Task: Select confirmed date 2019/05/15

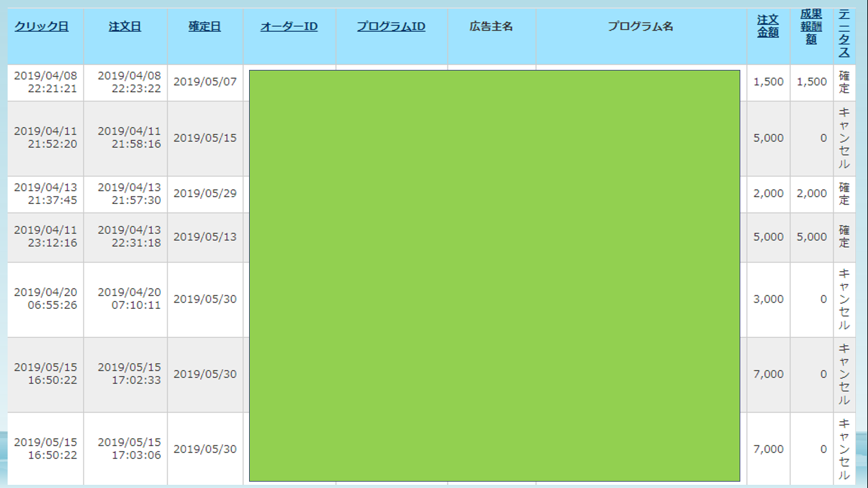Action: (205, 138)
